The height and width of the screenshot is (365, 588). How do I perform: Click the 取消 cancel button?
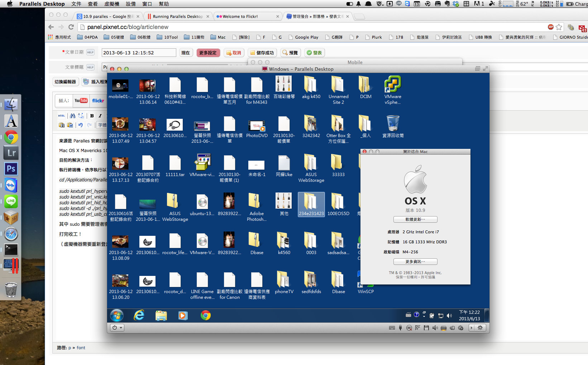tap(234, 53)
